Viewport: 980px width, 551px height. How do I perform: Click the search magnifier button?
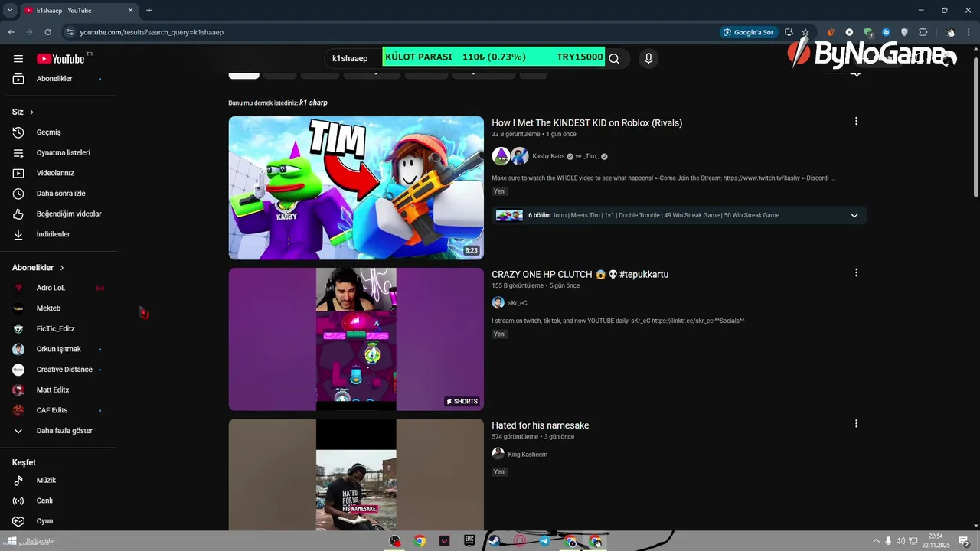[614, 58]
